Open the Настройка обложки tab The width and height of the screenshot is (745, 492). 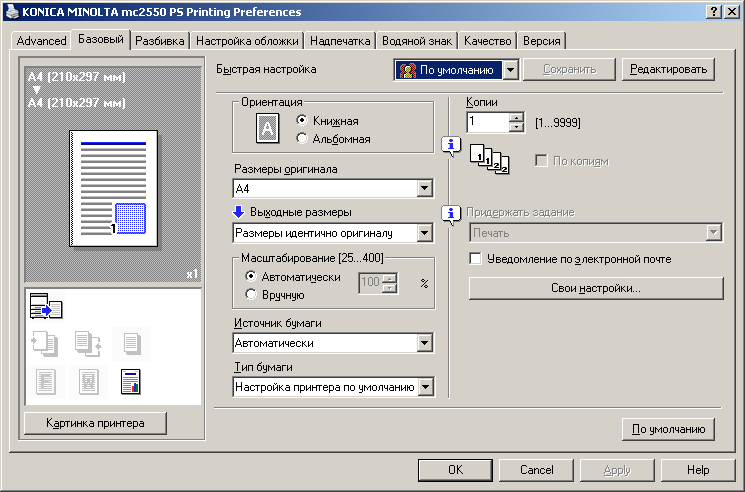pos(247,41)
